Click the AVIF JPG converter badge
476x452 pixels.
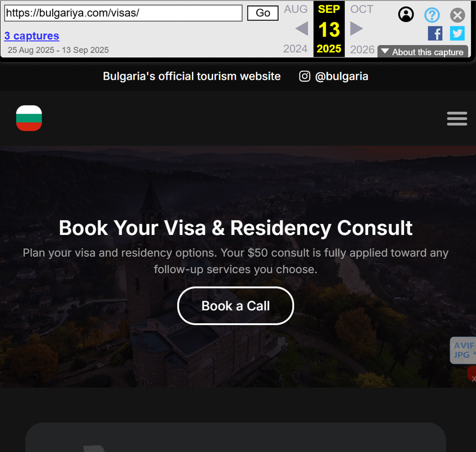[463, 350]
